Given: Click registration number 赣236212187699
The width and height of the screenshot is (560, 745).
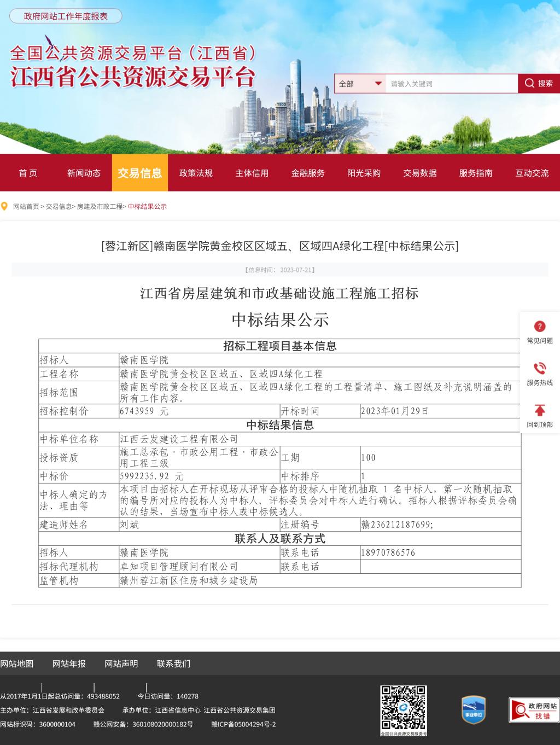Looking at the screenshot, I should coord(397,525).
